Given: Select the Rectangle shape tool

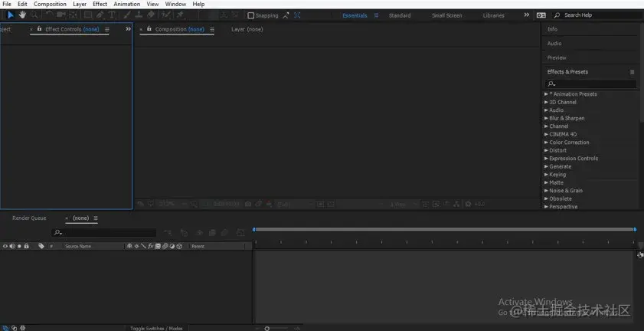Looking at the screenshot, I should [x=88, y=15].
